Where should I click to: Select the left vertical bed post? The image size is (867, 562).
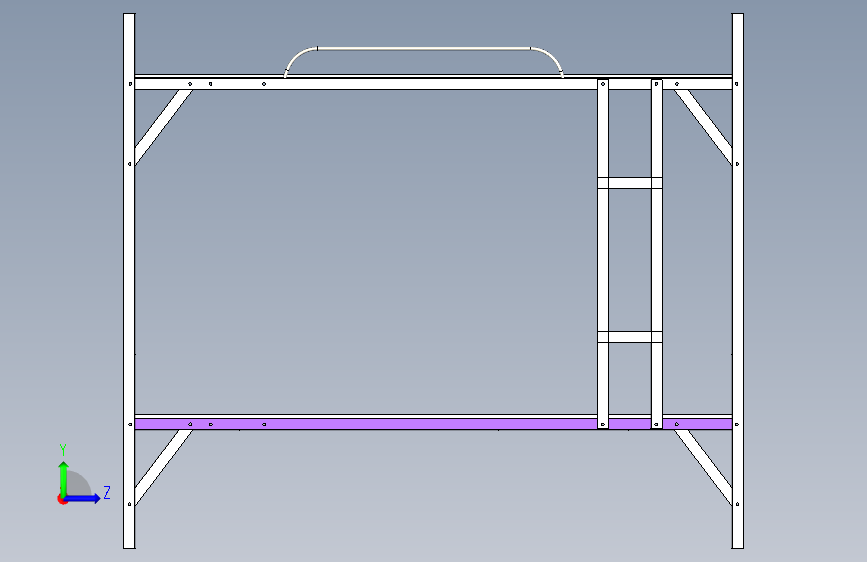[x=129, y=281]
